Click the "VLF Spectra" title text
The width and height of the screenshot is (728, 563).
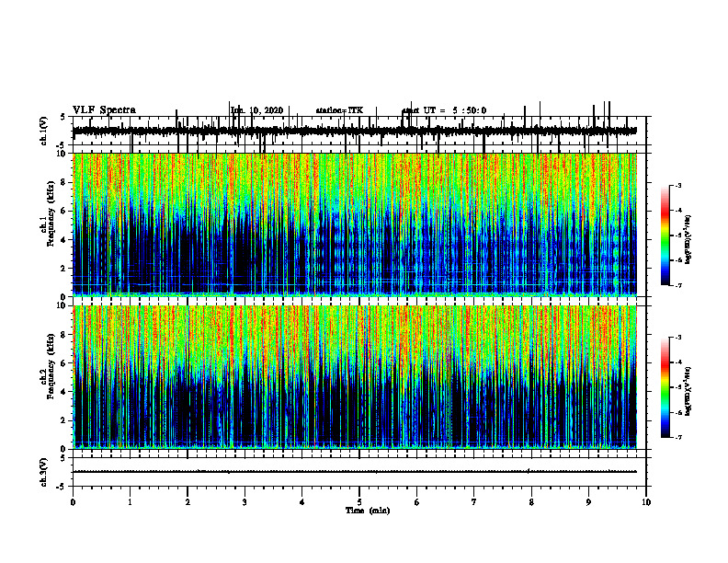(x=104, y=110)
